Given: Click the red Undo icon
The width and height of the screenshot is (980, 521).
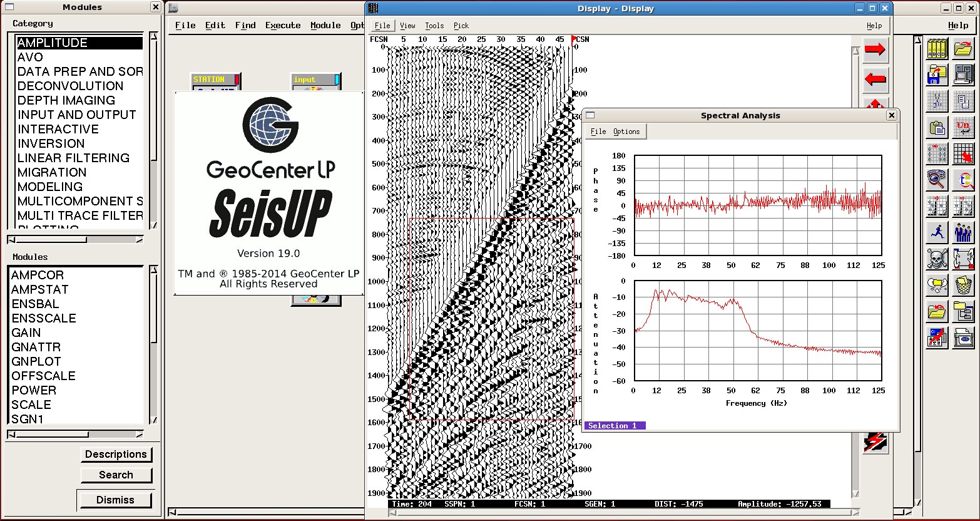Looking at the screenshot, I should pos(964,128).
